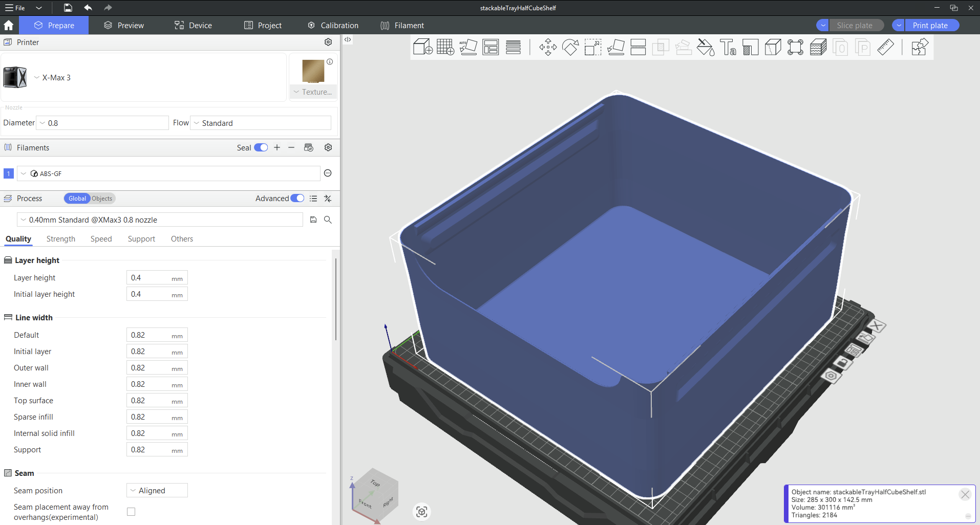
Task: Expand the ABS-GF filament dropdown
Action: (x=169, y=173)
